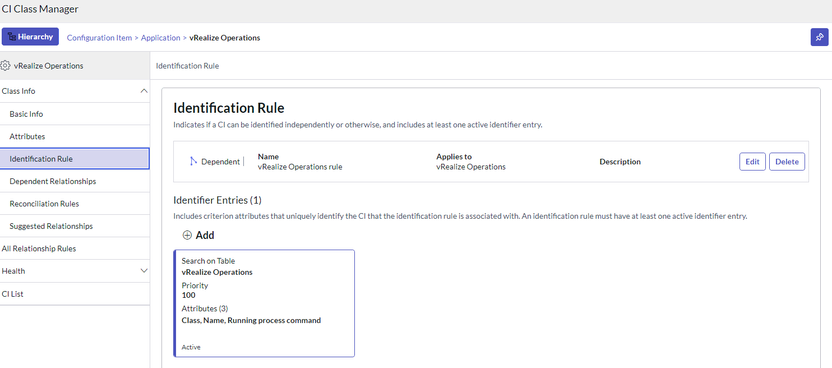Viewport: 832px width, 368px height.
Task: Edit the vRealize Operations rule
Action: (752, 162)
